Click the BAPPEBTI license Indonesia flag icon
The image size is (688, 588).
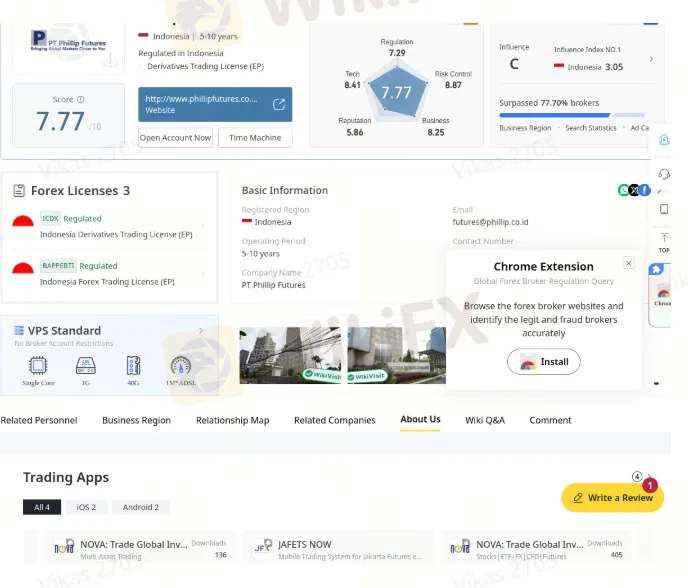pos(23,273)
